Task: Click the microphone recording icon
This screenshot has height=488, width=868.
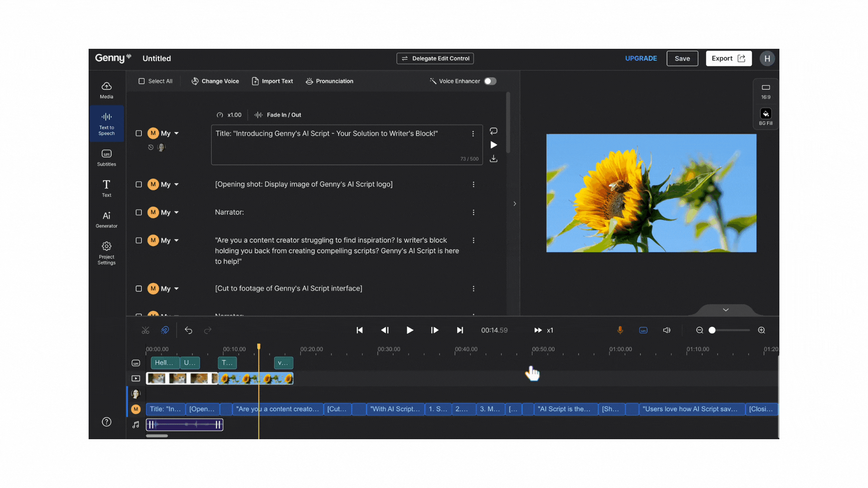Action: pos(620,330)
